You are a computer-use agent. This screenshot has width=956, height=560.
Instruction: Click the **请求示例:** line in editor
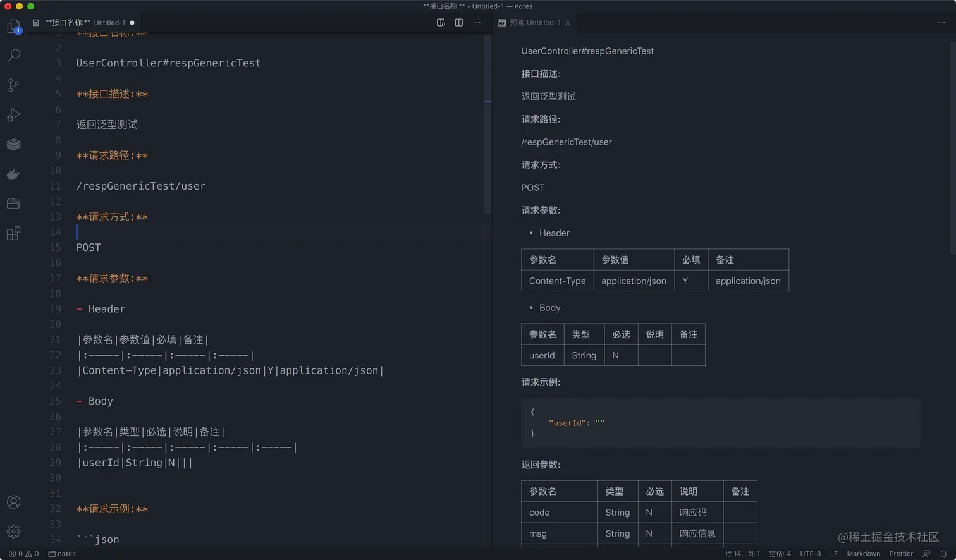coord(112,509)
